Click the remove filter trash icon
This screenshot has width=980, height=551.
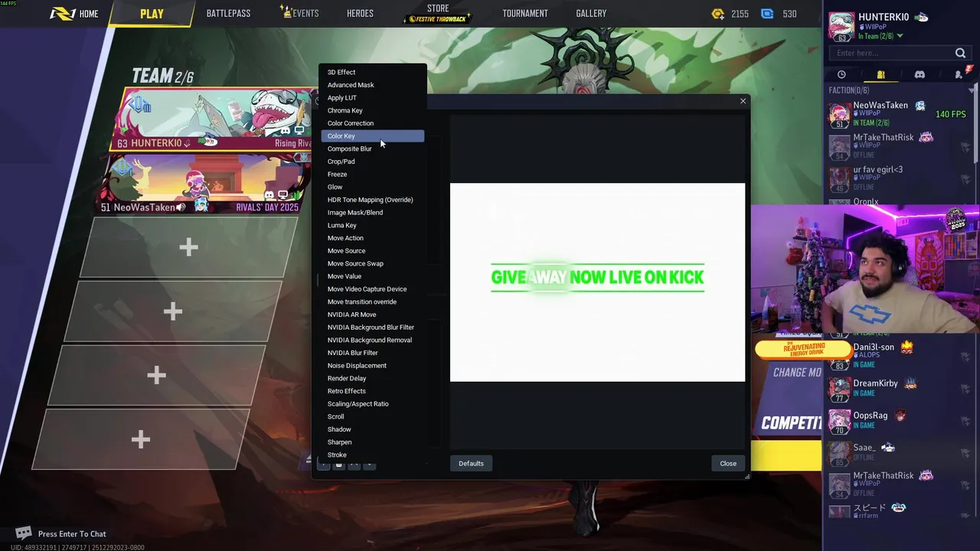point(339,465)
